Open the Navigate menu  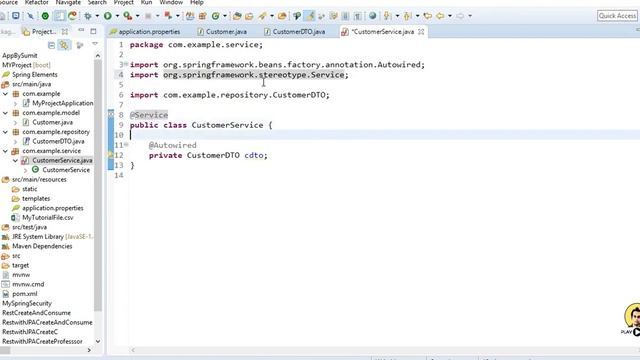(68, 2)
